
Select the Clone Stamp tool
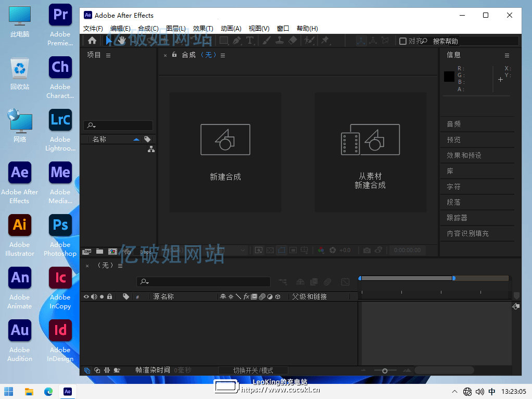pyautogui.click(x=280, y=41)
